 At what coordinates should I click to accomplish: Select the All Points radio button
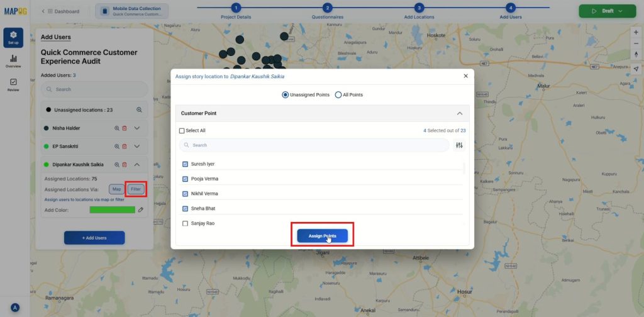338,95
